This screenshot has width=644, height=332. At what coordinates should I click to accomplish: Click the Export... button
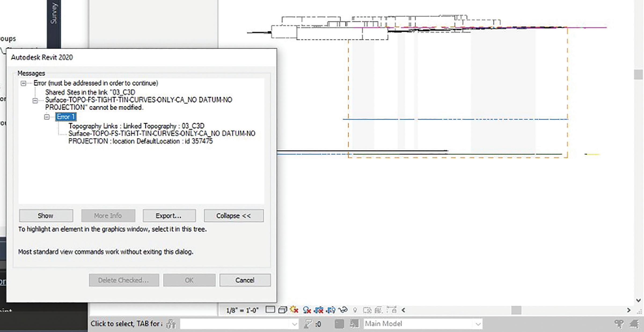point(169,216)
